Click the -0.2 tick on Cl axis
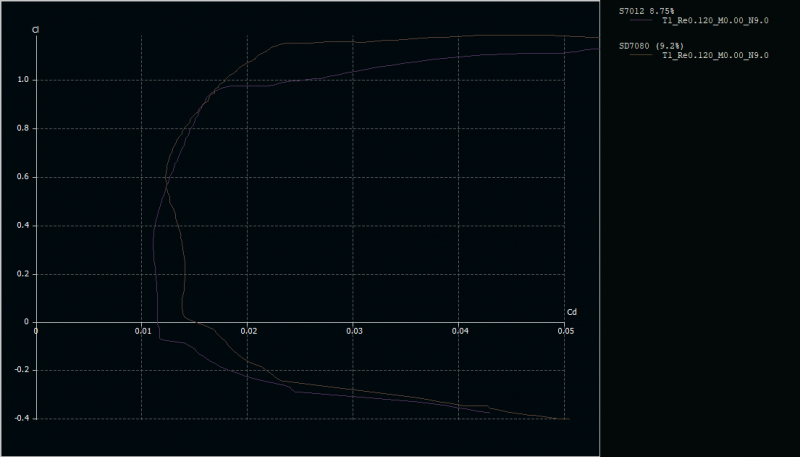 [20, 370]
